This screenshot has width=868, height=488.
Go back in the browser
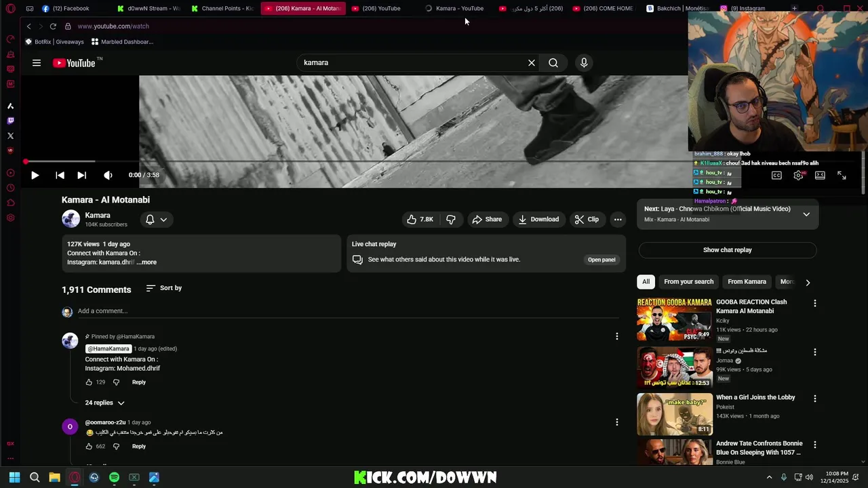pyautogui.click(x=28, y=26)
